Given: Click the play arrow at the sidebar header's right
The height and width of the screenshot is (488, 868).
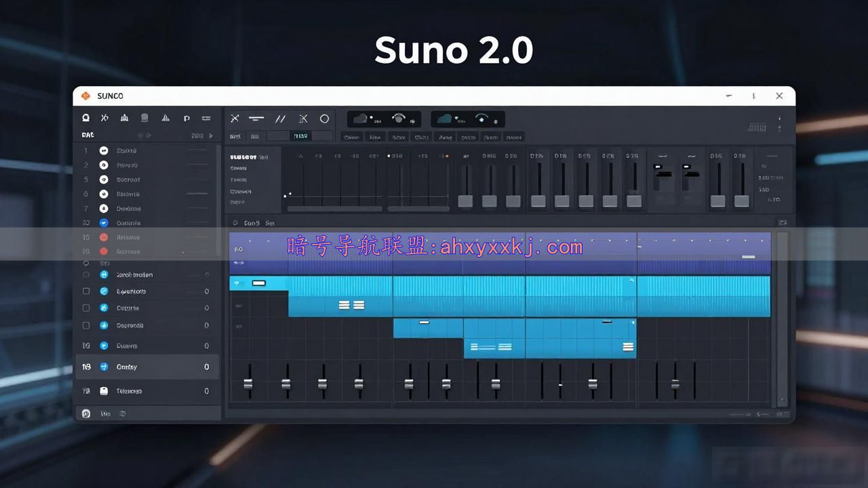Looking at the screenshot, I should pos(211,136).
